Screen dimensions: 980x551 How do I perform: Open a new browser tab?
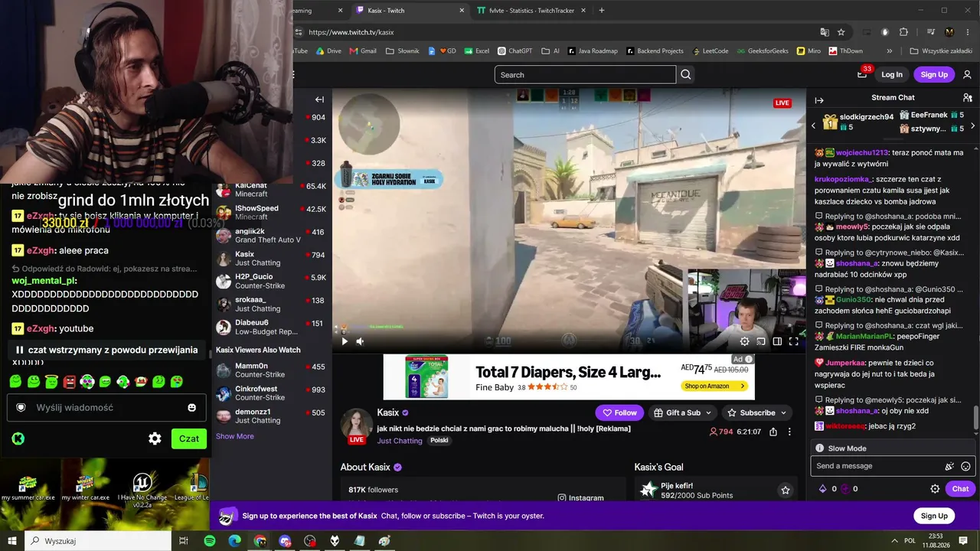coord(602,11)
